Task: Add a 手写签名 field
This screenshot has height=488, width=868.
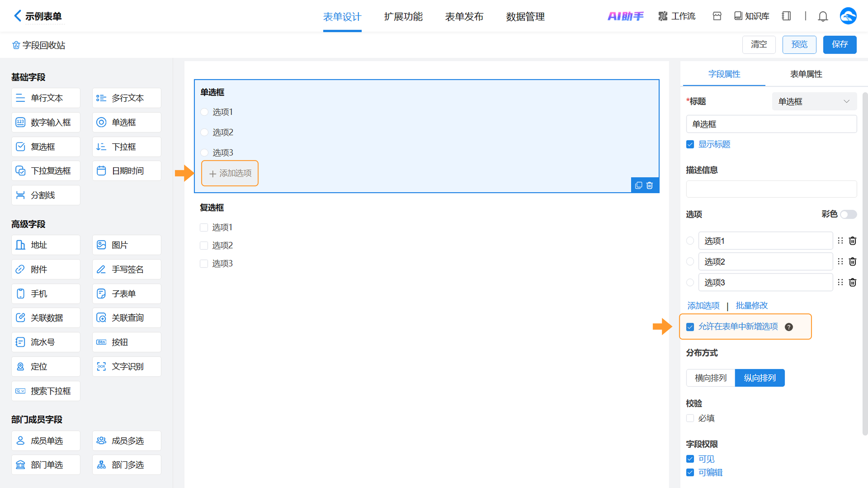Action: coord(127,269)
